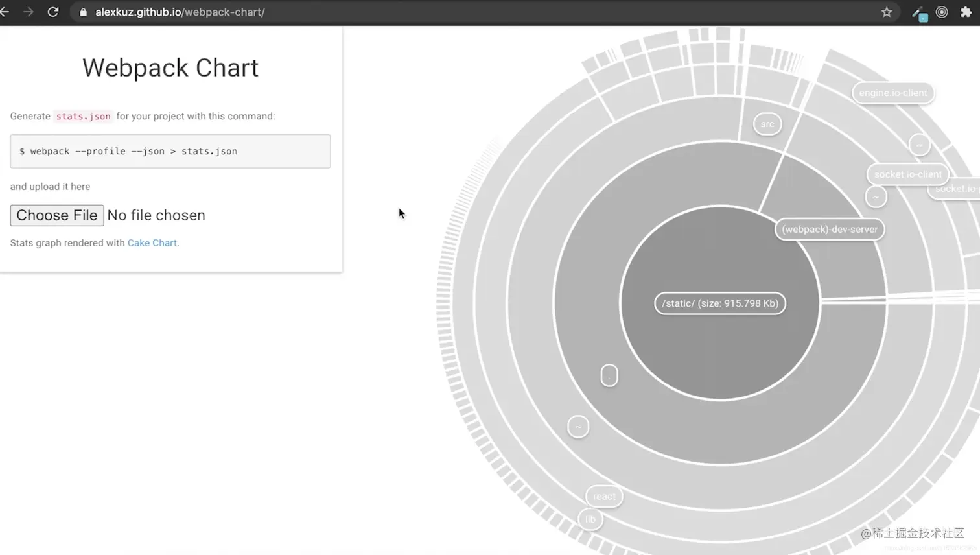
Task: Select the /static/ center chart segment
Action: tap(720, 303)
